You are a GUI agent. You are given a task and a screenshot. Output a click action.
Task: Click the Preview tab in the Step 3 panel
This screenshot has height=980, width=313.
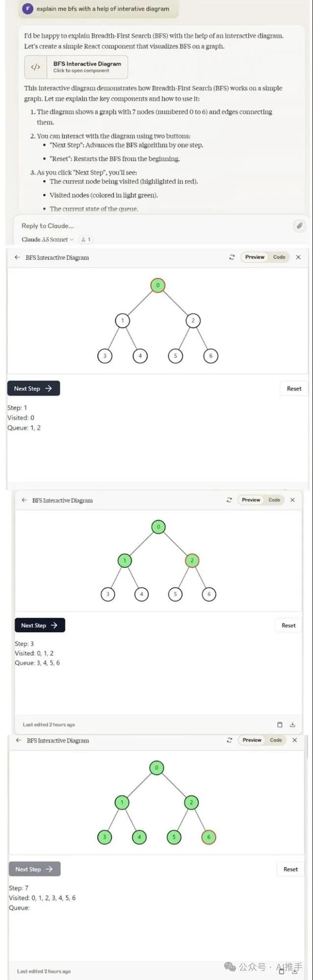pos(251,500)
